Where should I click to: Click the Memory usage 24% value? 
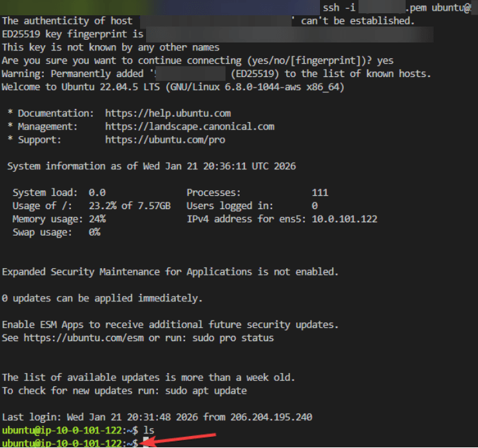97,219
